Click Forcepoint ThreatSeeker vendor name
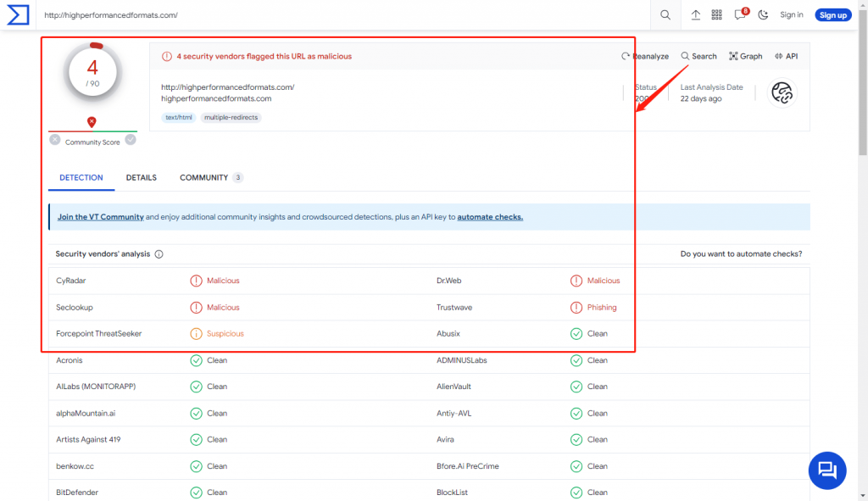This screenshot has width=868, height=501. tap(98, 334)
